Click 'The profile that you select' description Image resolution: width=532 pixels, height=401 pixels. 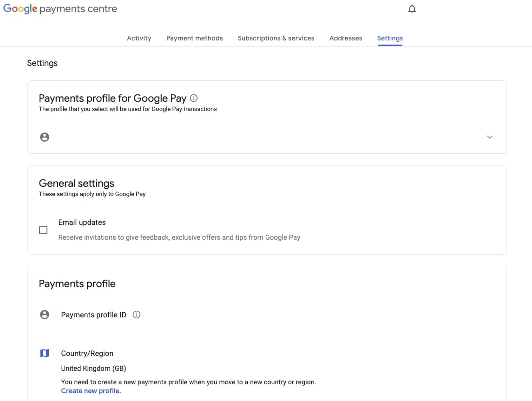(128, 109)
